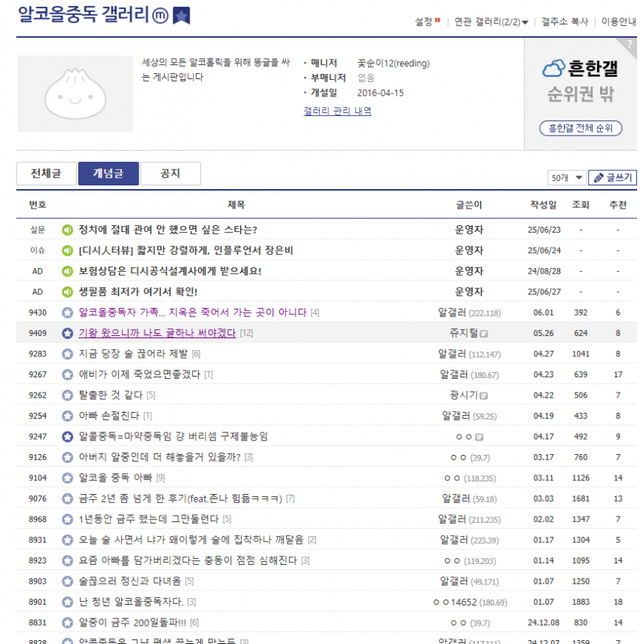Open the 갤러리 관리 내역 link

[337, 111]
